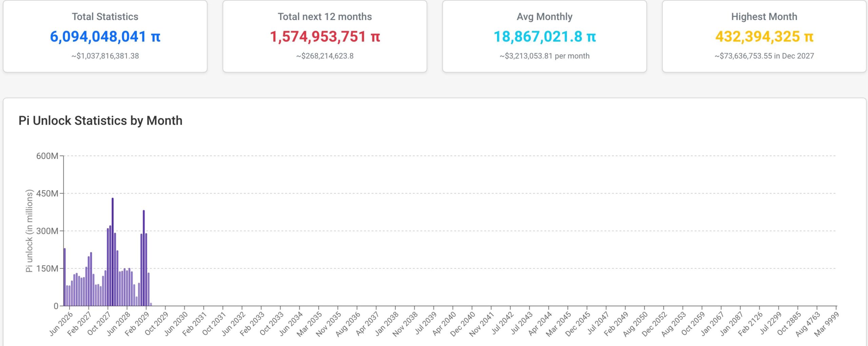
Task: Click the "Mar 2035" x-axis label
Action: [309, 324]
